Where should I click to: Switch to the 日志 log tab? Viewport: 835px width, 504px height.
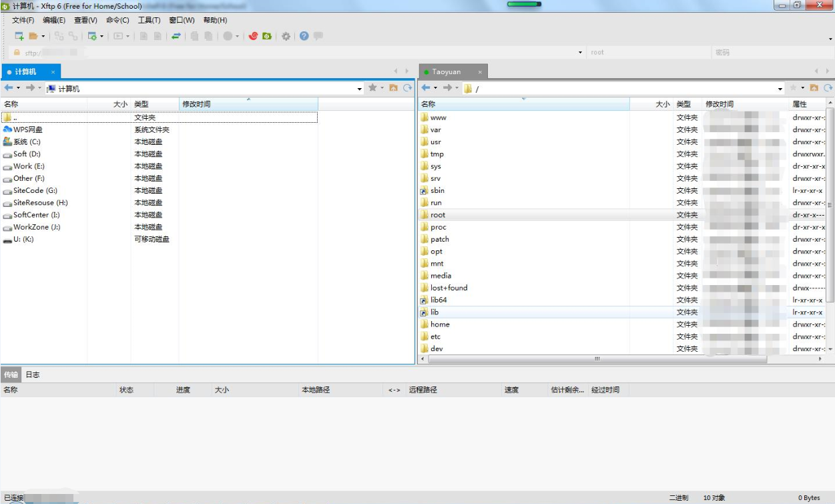pyautogui.click(x=33, y=374)
